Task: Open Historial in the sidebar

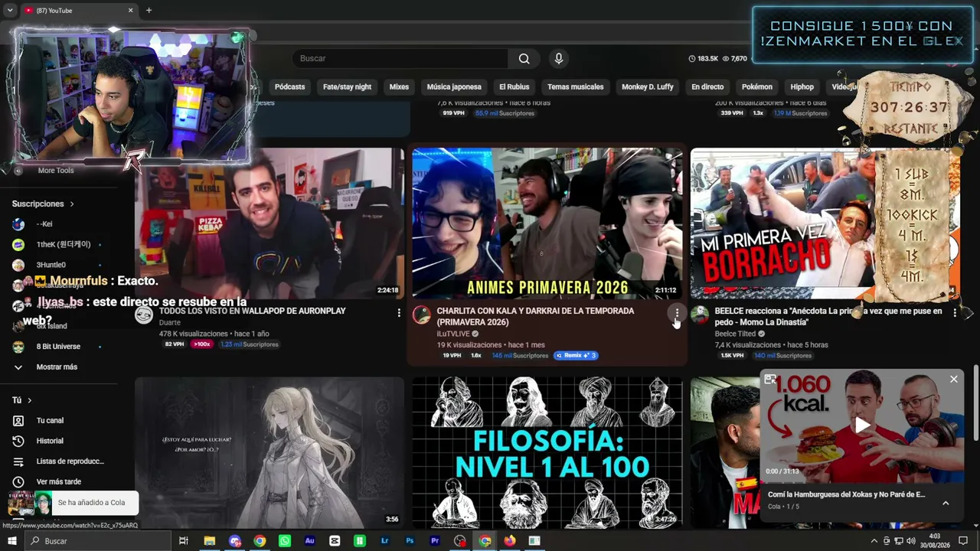Action: click(x=59, y=441)
